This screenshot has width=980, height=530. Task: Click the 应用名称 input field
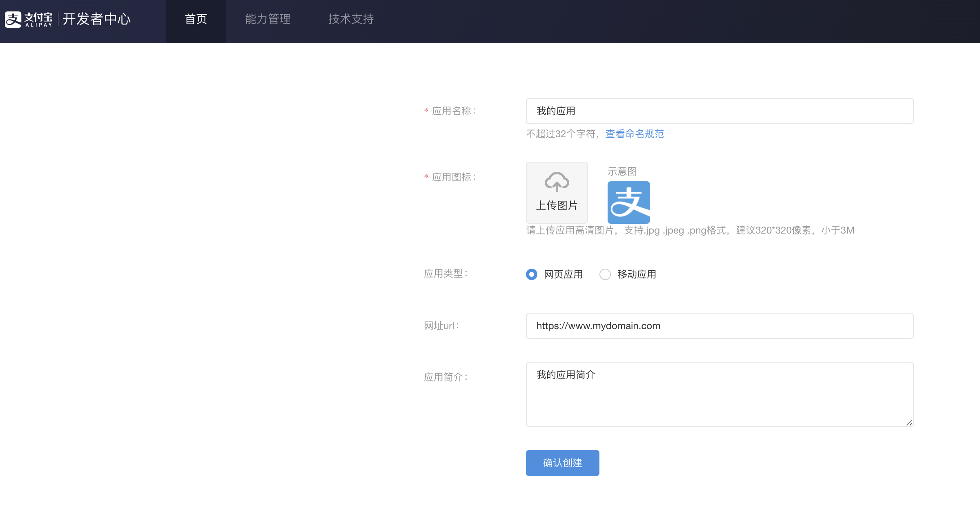[x=719, y=110]
